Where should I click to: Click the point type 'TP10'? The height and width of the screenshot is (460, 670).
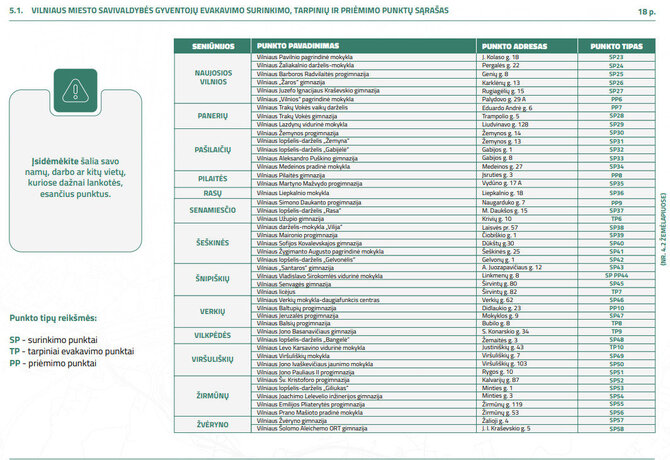point(616,347)
